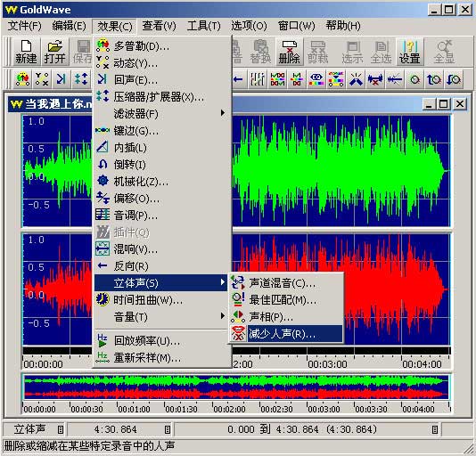This screenshot has height=456, width=476.
Task: Click the low/highpass filter icon
Action: [x=297, y=79]
